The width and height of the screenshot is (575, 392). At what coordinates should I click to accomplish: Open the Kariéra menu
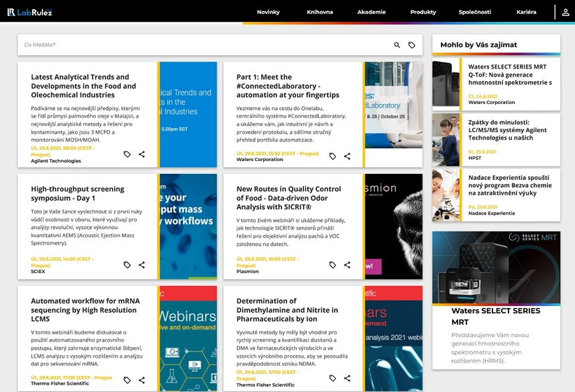tap(526, 12)
